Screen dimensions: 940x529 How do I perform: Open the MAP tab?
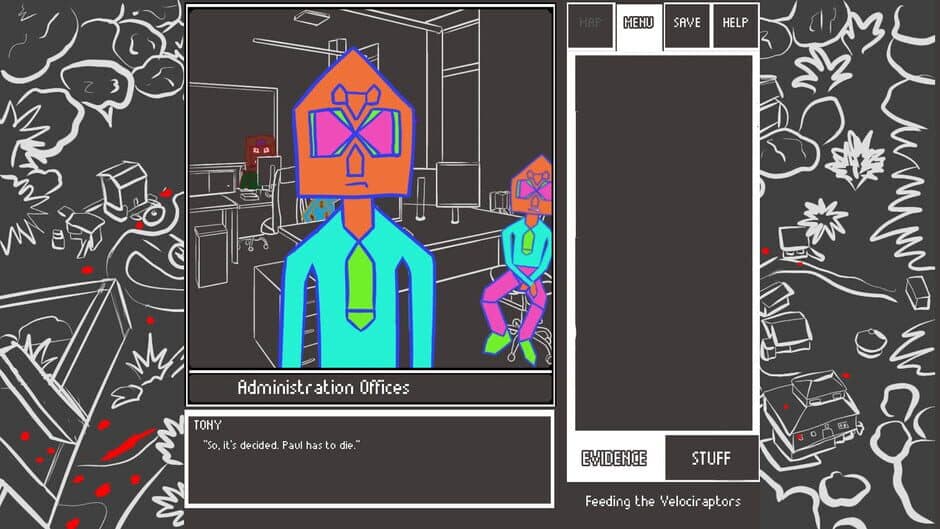click(590, 24)
